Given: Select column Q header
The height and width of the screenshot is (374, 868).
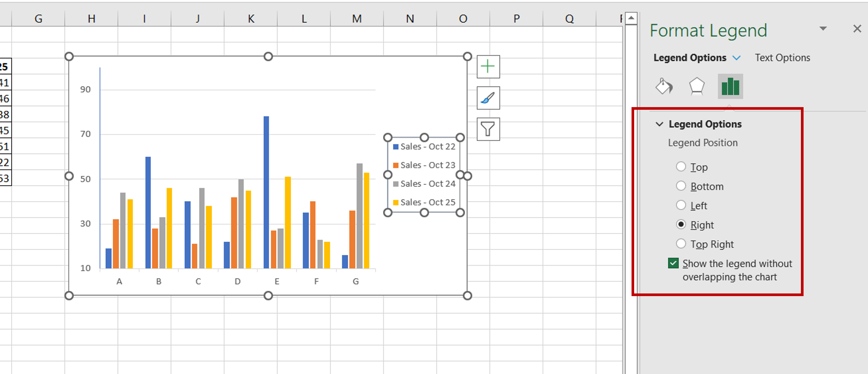Looking at the screenshot, I should point(569,18).
